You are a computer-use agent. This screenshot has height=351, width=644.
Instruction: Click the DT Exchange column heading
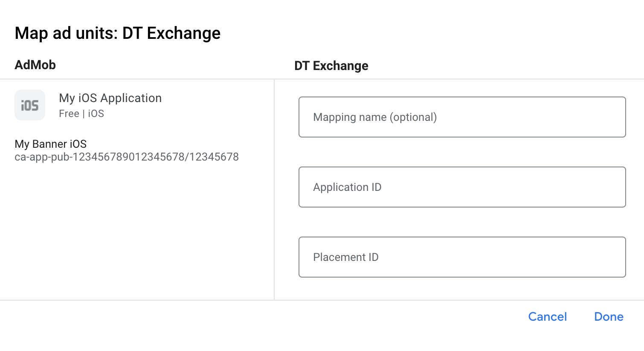(331, 66)
